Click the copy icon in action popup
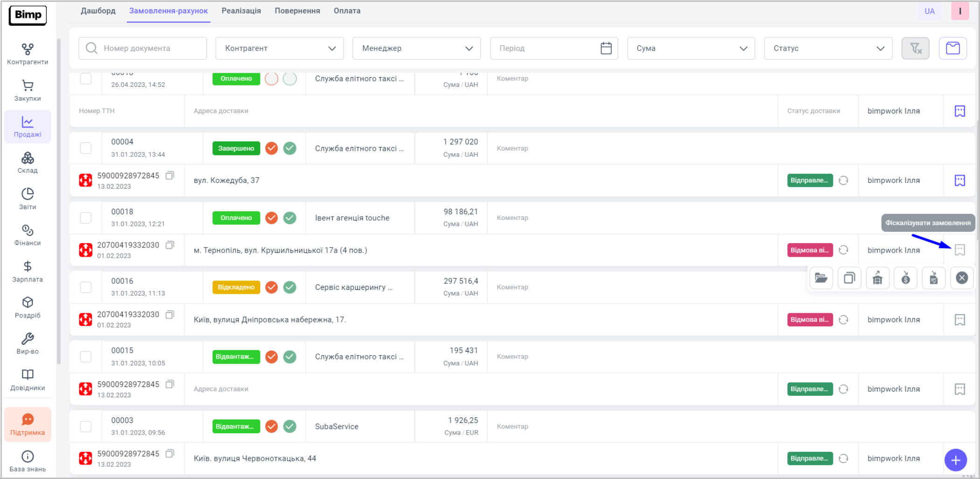 849,278
